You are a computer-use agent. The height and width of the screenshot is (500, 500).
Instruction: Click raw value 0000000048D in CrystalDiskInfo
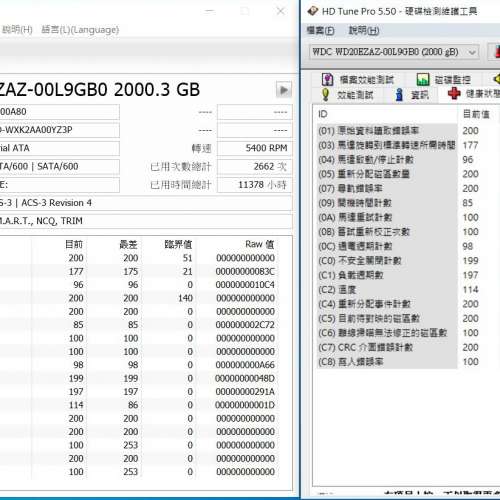[245, 379]
